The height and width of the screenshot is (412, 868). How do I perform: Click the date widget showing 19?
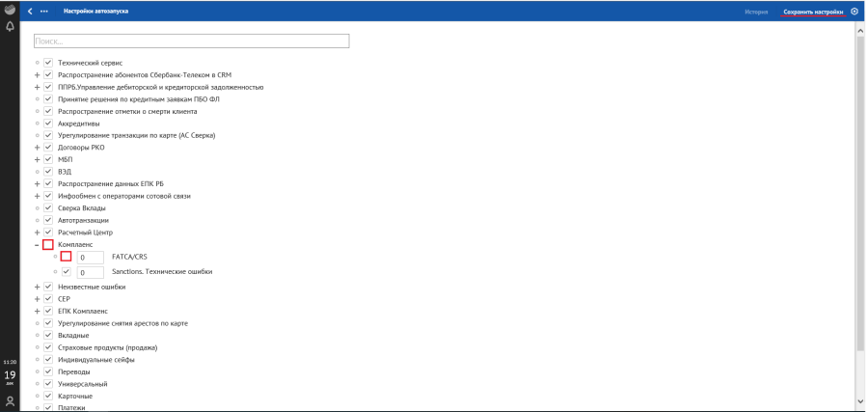click(x=10, y=374)
